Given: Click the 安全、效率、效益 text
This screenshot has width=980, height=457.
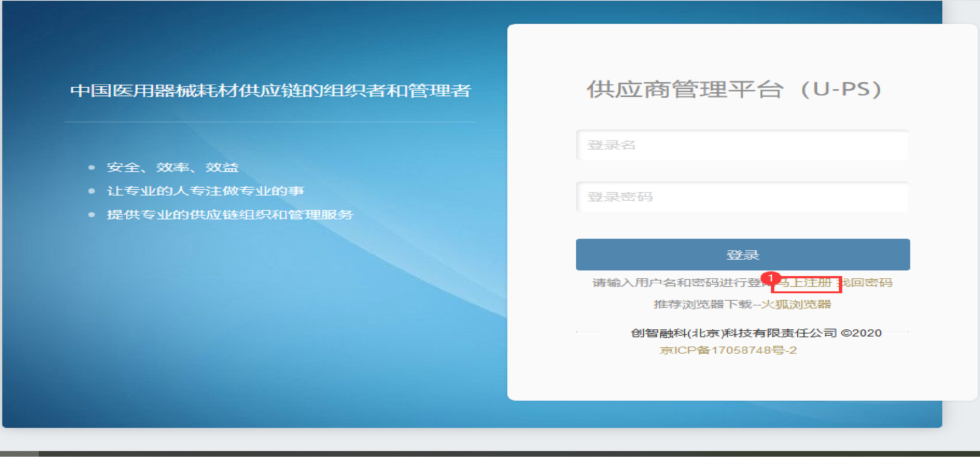Looking at the screenshot, I should (x=172, y=167).
